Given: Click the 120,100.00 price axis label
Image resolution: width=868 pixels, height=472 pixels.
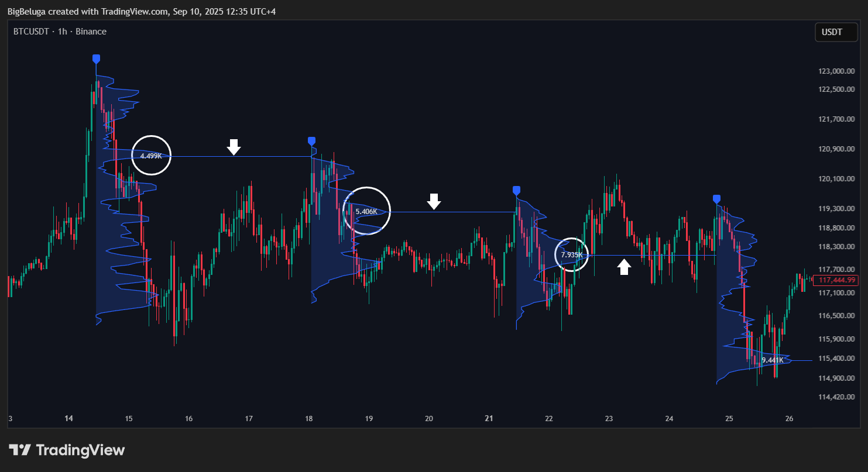Looking at the screenshot, I should (x=838, y=179).
